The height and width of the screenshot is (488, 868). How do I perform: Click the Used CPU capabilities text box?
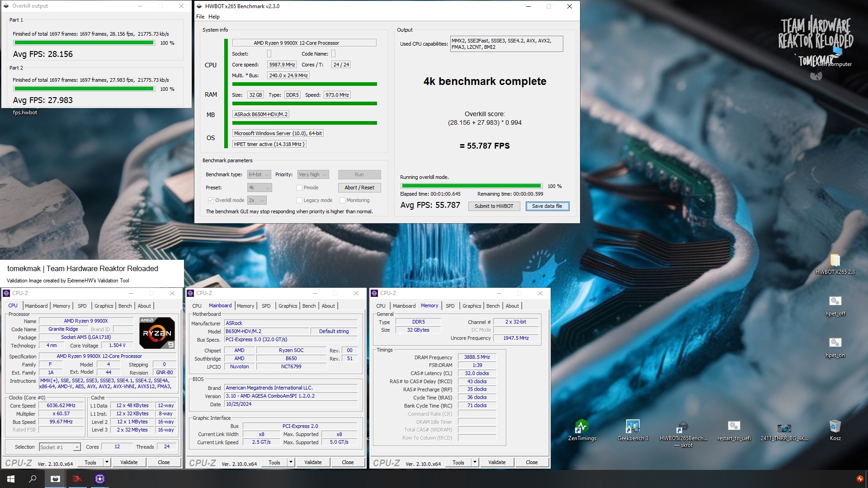click(x=507, y=44)
